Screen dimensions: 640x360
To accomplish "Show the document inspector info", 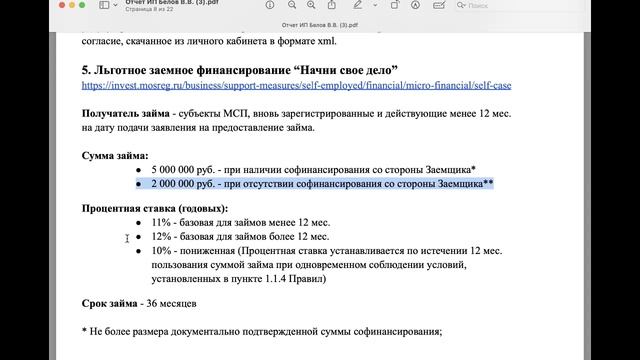I will click(x=270, y=5).
